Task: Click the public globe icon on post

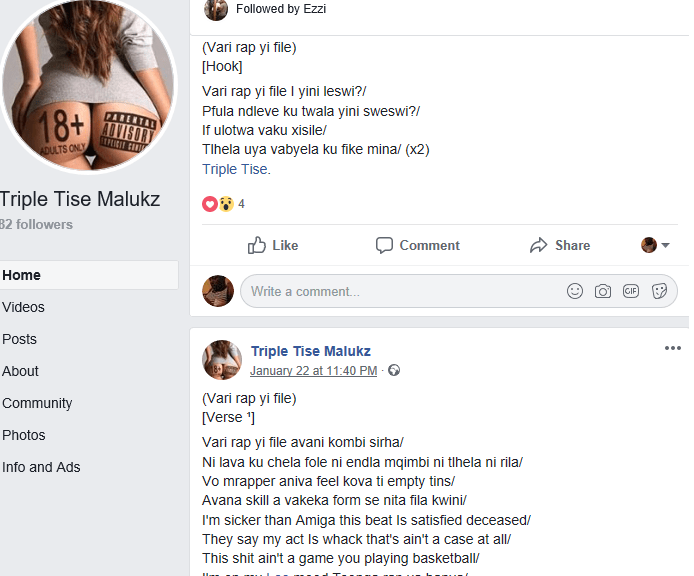Action: coord(394,371)
